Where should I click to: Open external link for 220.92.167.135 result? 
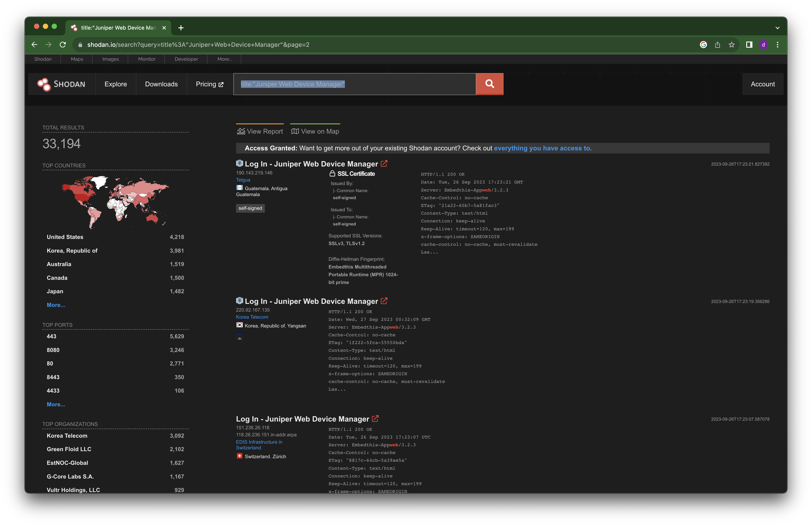coord(384,301)
